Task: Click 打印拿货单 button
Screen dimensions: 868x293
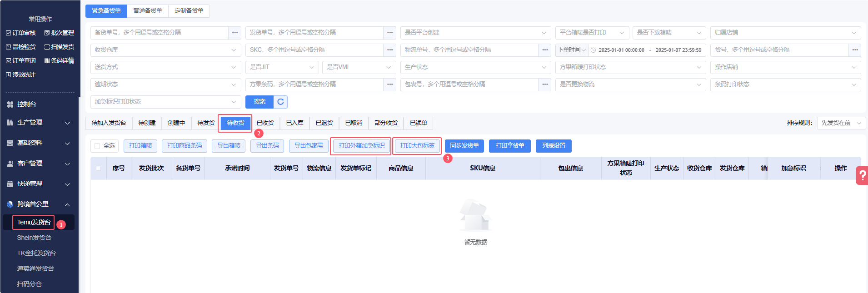Action: click(510, 146)
